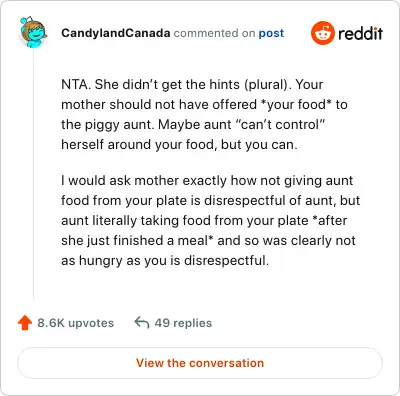This screenshot has width=400, height=396.
Task: Click the phrase "*your food*" in comment
Action: click(297, 104)
